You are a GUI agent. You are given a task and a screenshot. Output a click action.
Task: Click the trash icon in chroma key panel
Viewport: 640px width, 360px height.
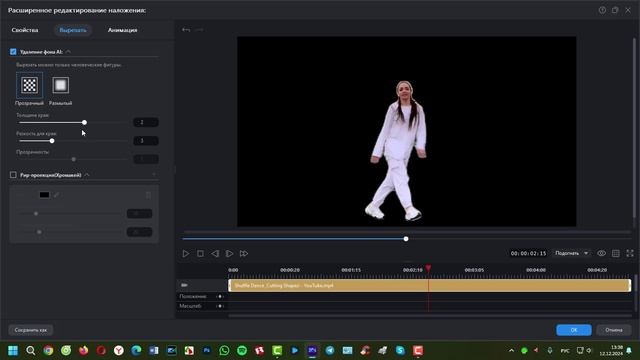(x=148, y=195)
